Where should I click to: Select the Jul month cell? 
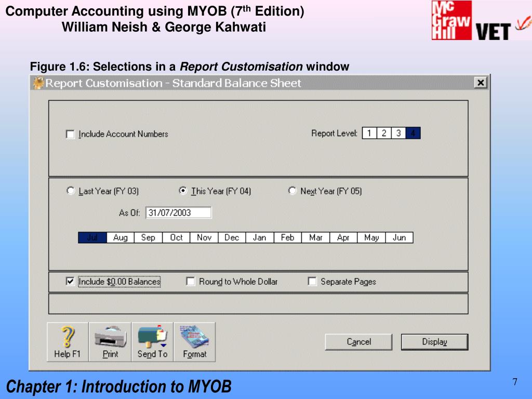point(92,237)
